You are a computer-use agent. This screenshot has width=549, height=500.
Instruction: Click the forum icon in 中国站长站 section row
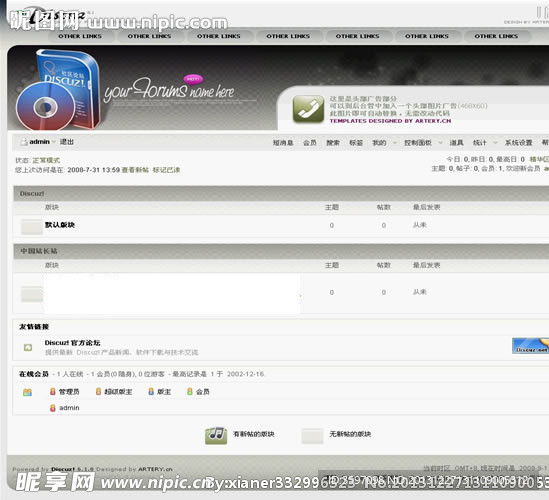[x=32, y=293]
